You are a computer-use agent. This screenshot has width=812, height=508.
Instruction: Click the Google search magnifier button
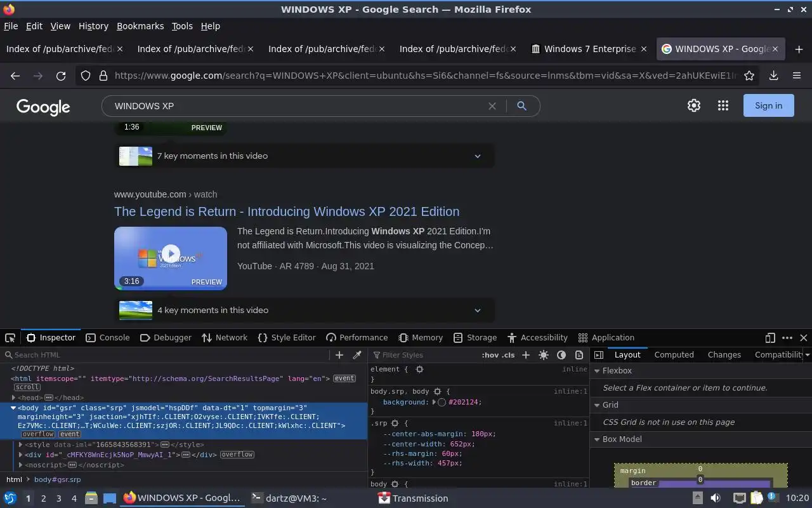521,106
